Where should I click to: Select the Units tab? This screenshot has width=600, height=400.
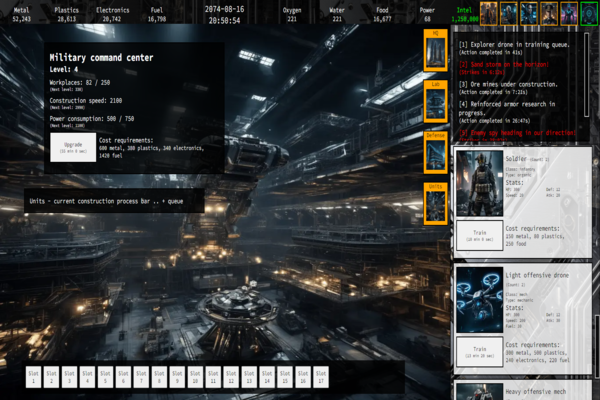pos(436,204)
